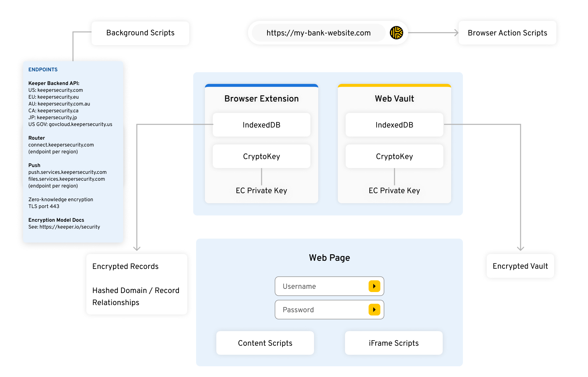Select the Background Scripts box
This screenshot has height=377, width=588.
(140, 33)
